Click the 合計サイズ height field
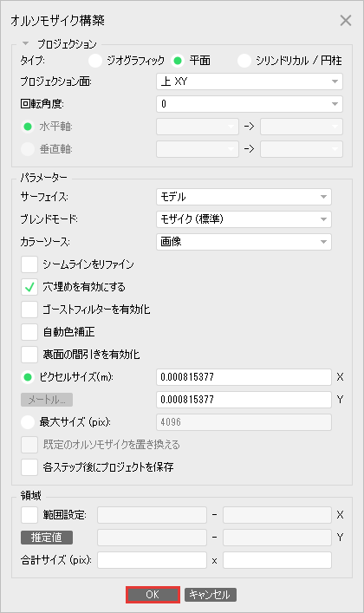The height and width of the screenshot is (613, 364). pos(277,560)
